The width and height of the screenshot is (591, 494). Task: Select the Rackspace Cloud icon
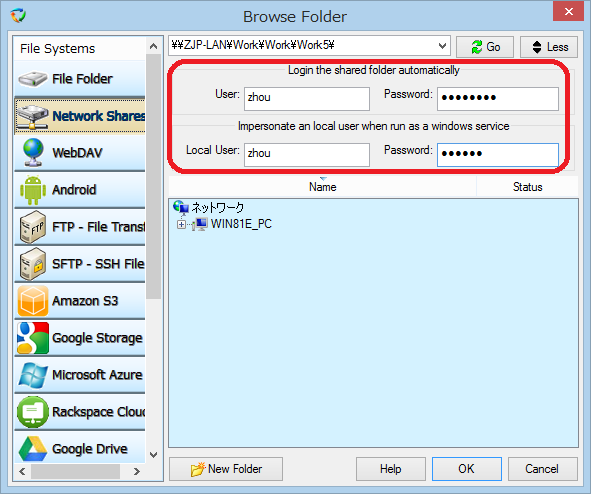click(x=33, y=412)
